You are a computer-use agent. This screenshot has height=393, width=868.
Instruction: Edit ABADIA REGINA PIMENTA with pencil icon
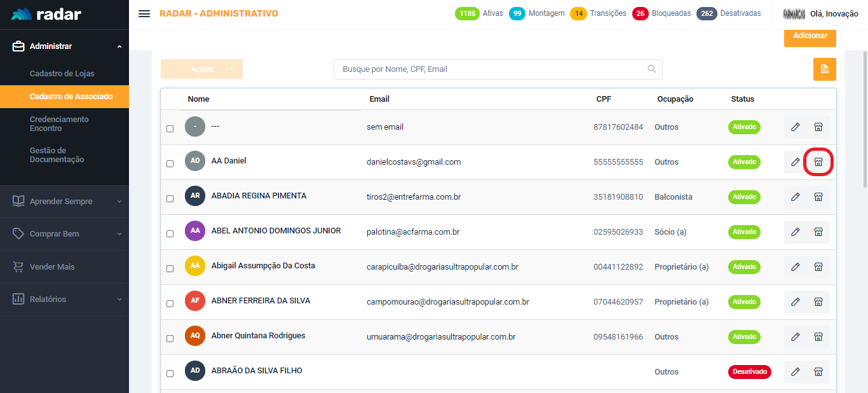795,197
